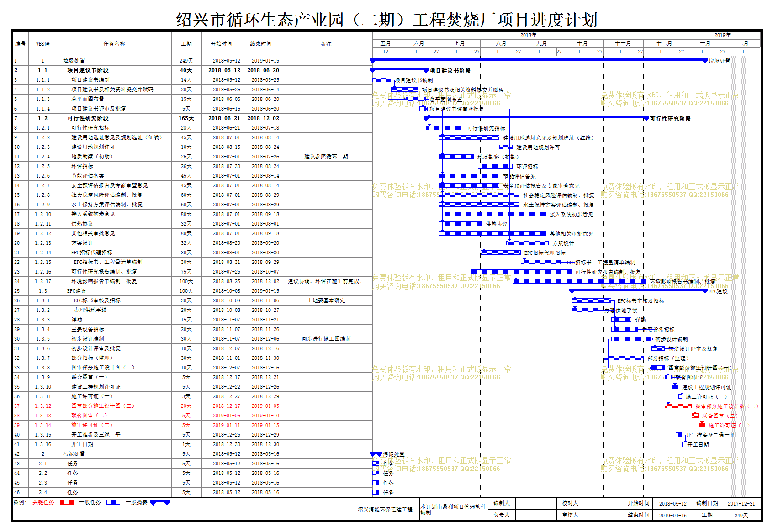Click the 结束时间 column header
773x532 pixels.
pos(261,44)
